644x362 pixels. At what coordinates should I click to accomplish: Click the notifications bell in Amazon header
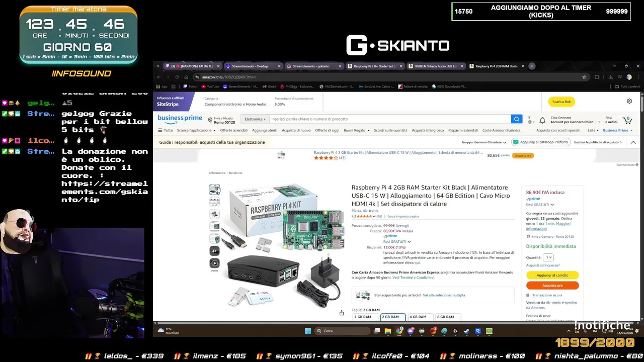[542, 120]
